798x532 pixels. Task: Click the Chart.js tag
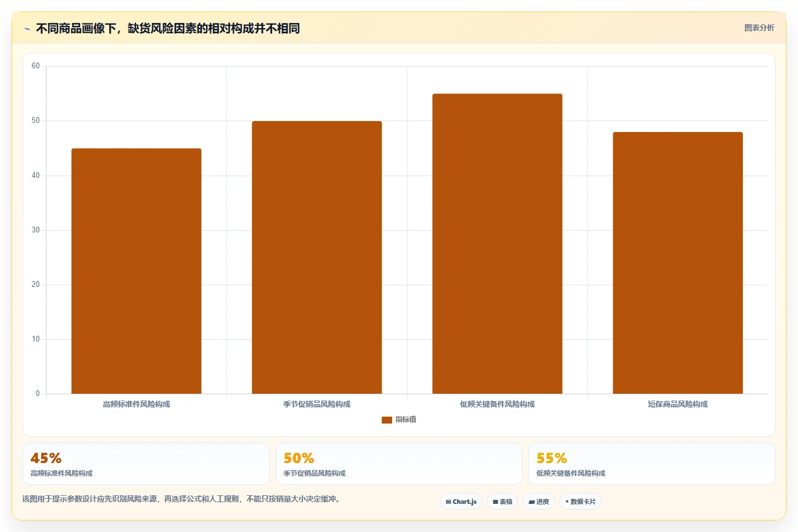tap(461, 502)
